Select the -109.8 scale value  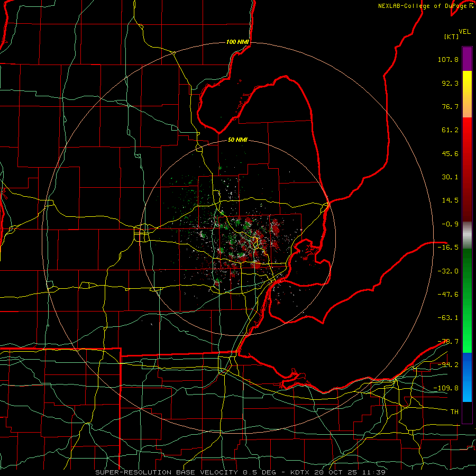point(446,388)
